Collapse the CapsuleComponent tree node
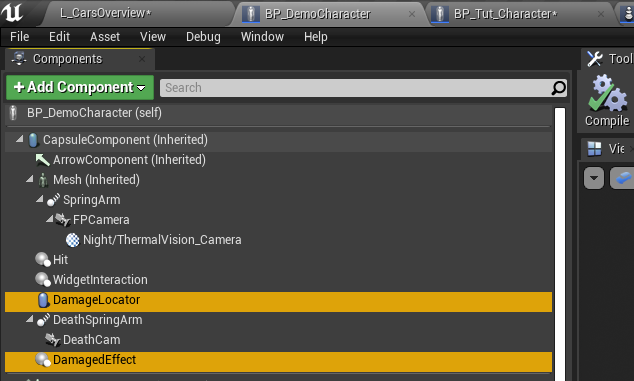Screen dimensions: 634x381 pos(19,139)
